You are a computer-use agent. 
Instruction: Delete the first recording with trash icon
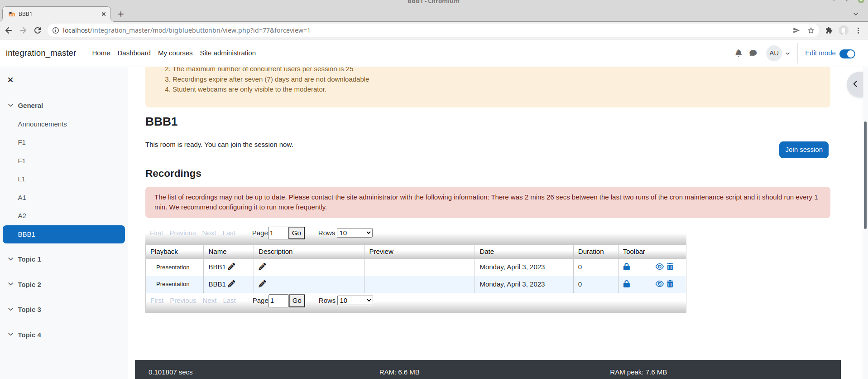point(670,267)
